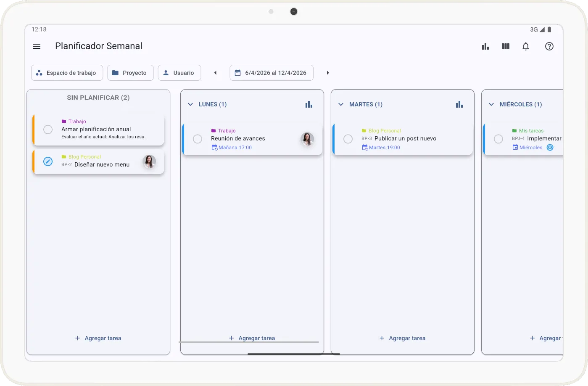Add a task to Miércoles

point(546,338)
